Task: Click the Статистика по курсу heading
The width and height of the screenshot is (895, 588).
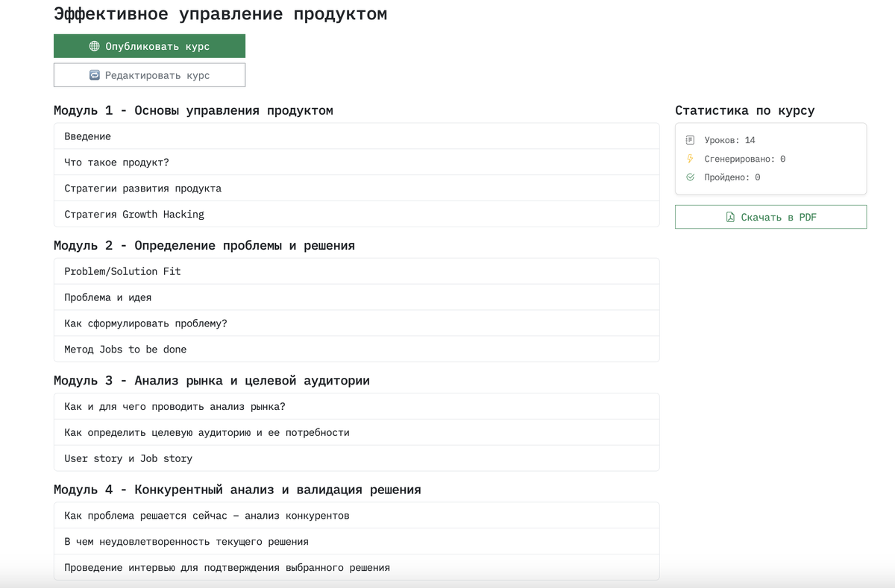Action: (745, 110)
